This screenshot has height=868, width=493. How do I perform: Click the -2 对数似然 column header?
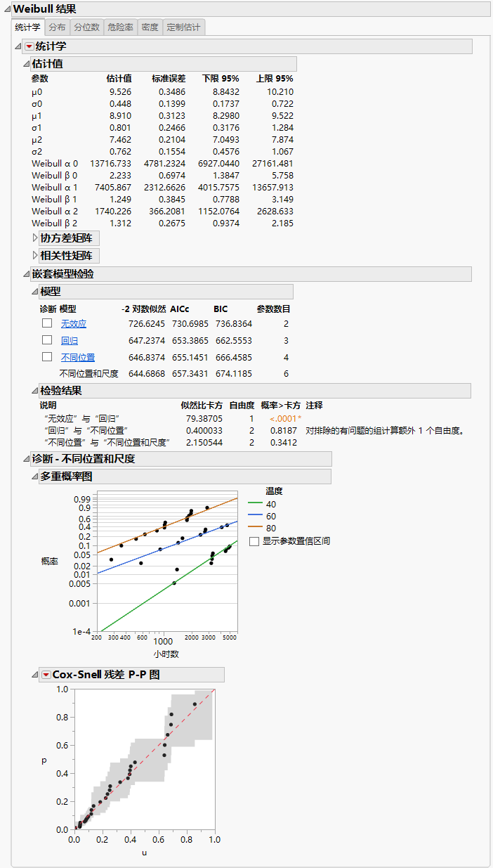144,309
